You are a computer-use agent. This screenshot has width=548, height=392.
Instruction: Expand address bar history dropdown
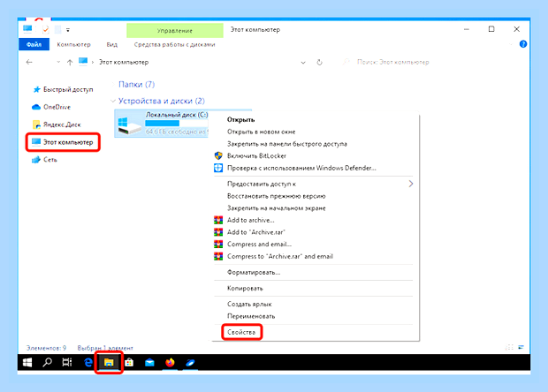click(x=303, y=63)
